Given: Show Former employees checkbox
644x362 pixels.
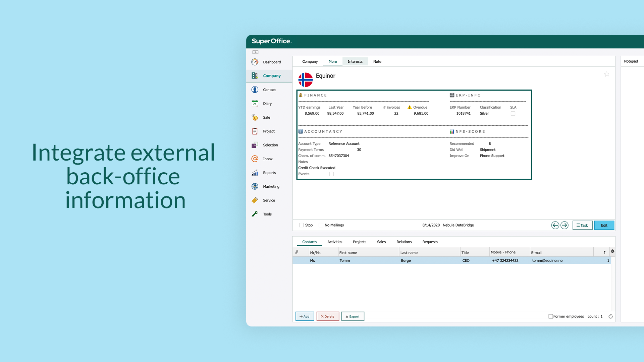Looking at the screenshot, I should (x=550, y=316).
